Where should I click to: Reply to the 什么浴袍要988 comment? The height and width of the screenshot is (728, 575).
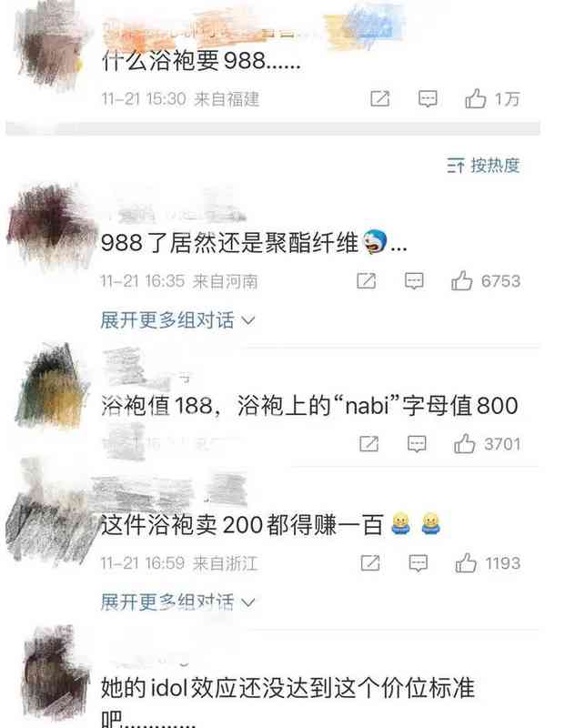tap(428, 99)
